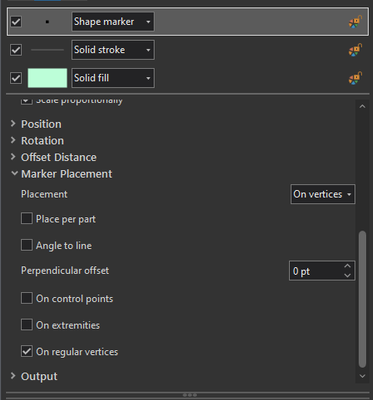Click the Perpendicular offset label
The image size is (373, 400).
tap(65, 270)
